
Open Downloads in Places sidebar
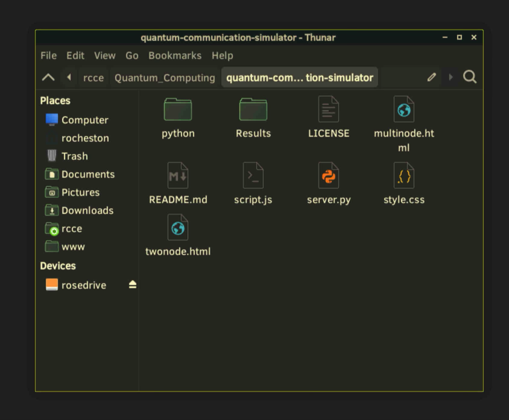click(x=87, y=210)
